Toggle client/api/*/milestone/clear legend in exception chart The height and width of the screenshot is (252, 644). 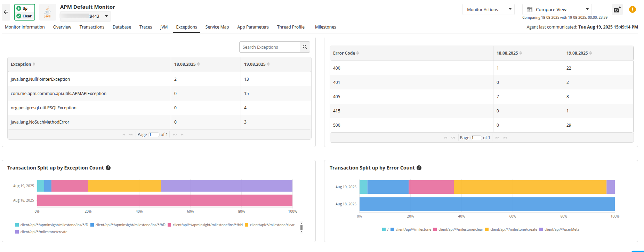(269, 225)
